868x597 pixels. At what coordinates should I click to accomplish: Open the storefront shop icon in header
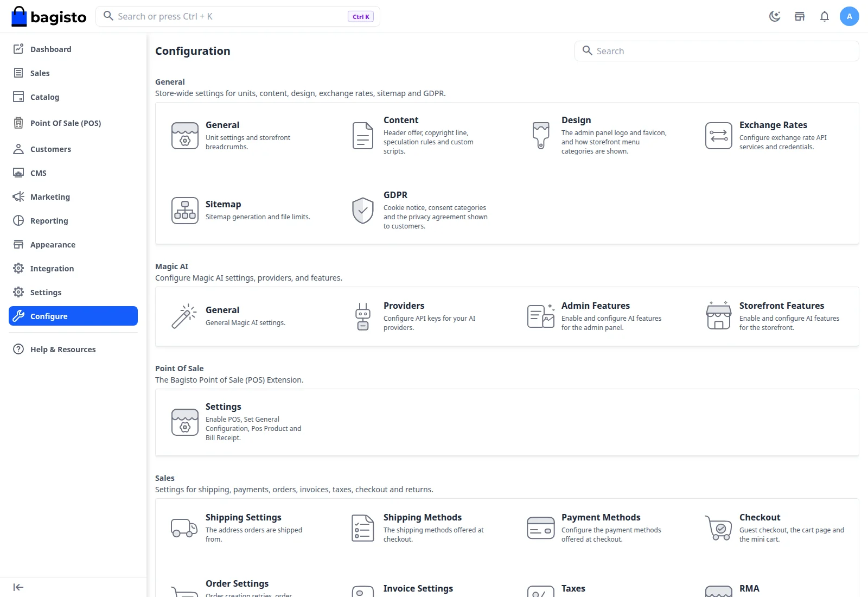(800, 16)
